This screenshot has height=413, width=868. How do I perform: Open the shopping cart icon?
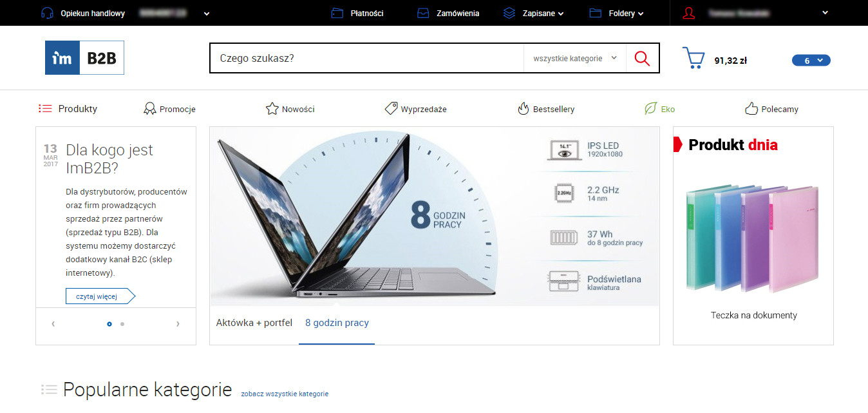tap(693, 58)
